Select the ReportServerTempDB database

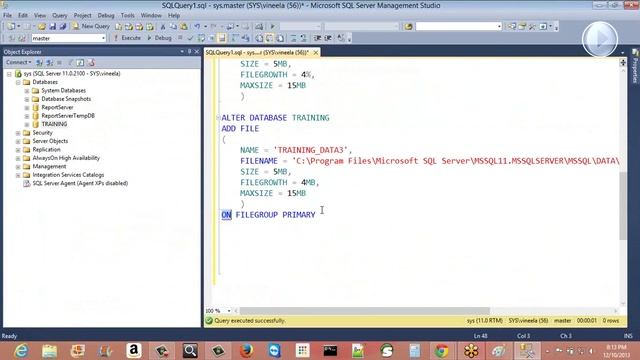coord(68,116)
